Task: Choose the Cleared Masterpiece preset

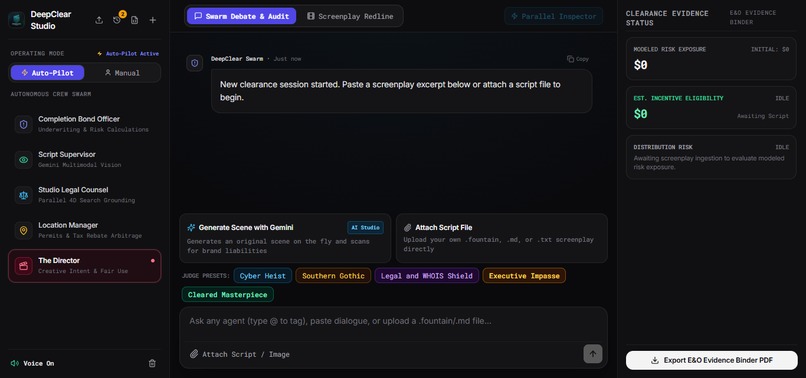Action: [x=228, y=295]
